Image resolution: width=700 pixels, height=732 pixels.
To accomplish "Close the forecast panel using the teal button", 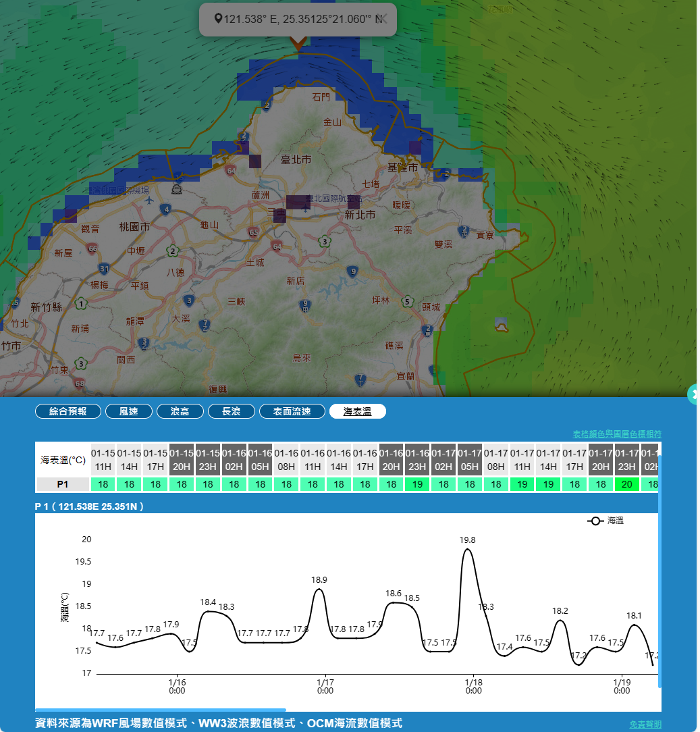I will click(694, 394).
